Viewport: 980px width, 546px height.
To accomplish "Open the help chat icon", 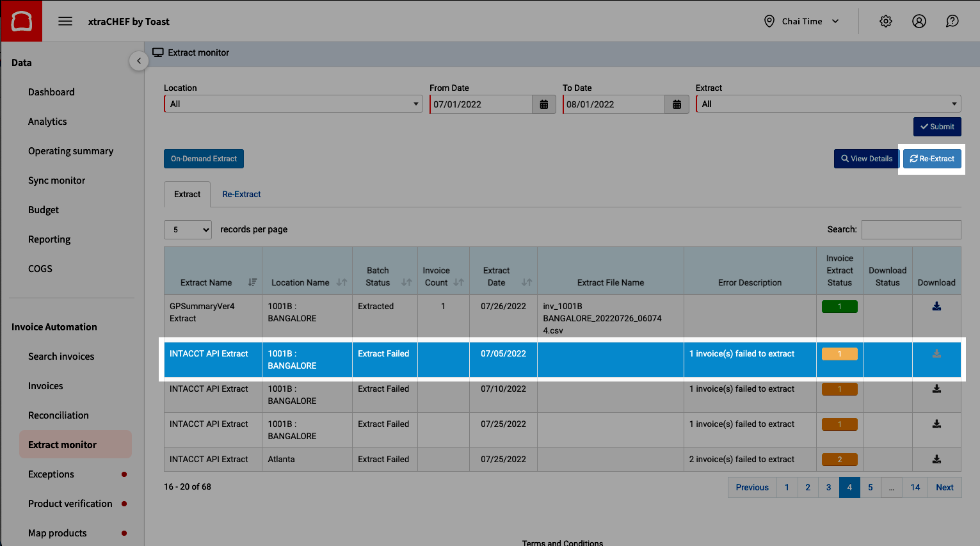I will tap(952, 21).
